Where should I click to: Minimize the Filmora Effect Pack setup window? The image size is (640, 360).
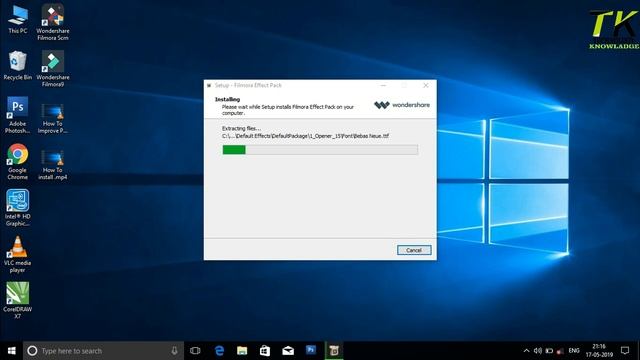383,85
